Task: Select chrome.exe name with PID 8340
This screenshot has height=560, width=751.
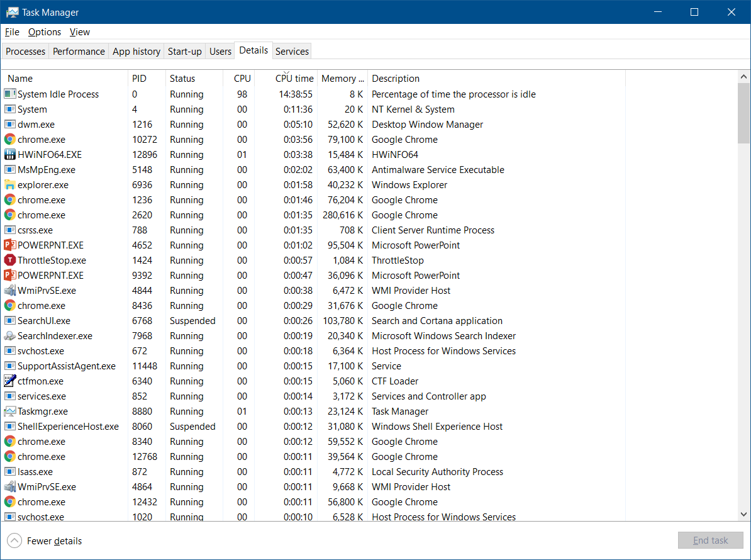Action: pos(41,442)
